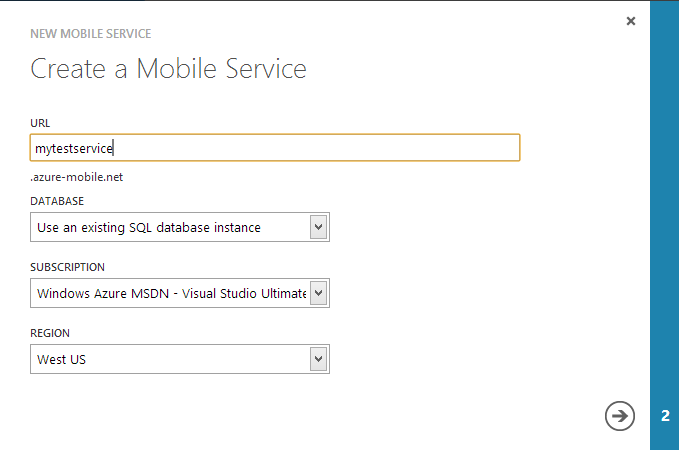Expand the Database dropdown arrow
Image resolution: width=679 pixels, height=450 pixels.
318,227
